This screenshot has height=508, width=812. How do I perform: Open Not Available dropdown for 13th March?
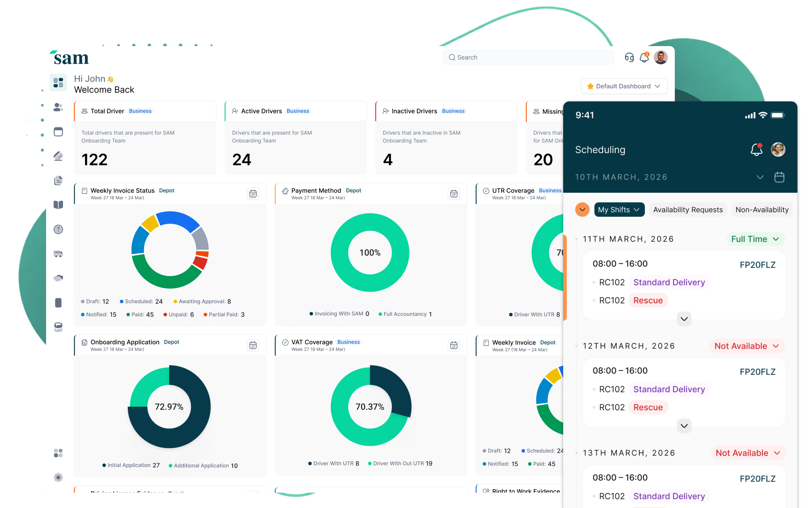coord(748,453)
